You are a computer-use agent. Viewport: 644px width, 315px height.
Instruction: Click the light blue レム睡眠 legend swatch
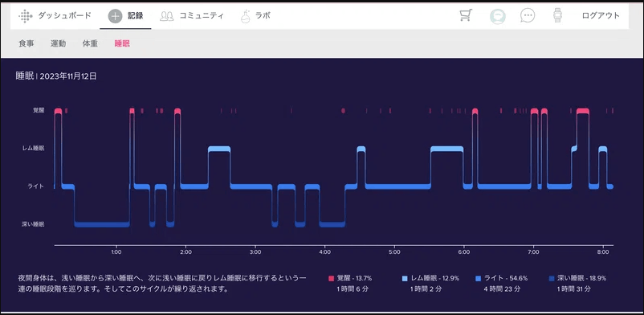405,279
